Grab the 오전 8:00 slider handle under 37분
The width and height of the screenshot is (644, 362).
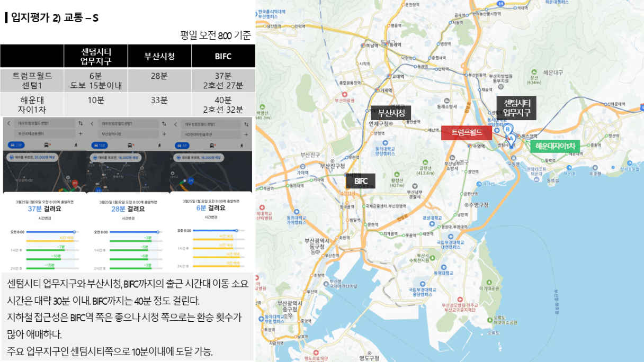coord(75,232)
